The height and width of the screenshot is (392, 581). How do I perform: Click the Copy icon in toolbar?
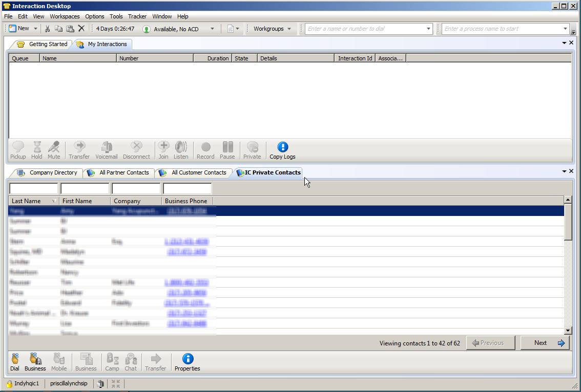(59, 29)
